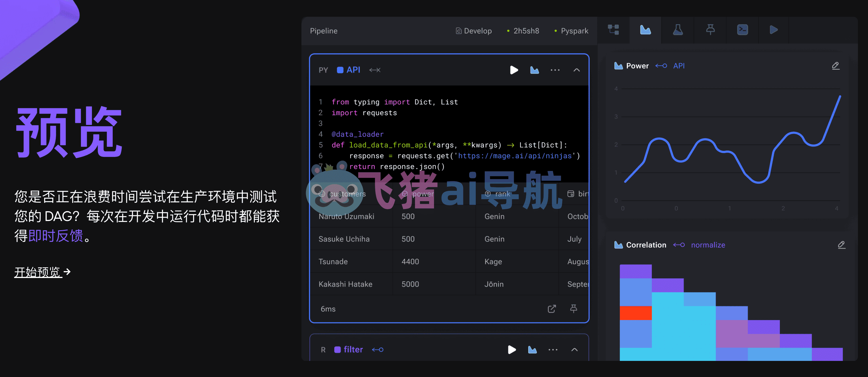Open the terminal icon in top toolbar

click(742, 30)
